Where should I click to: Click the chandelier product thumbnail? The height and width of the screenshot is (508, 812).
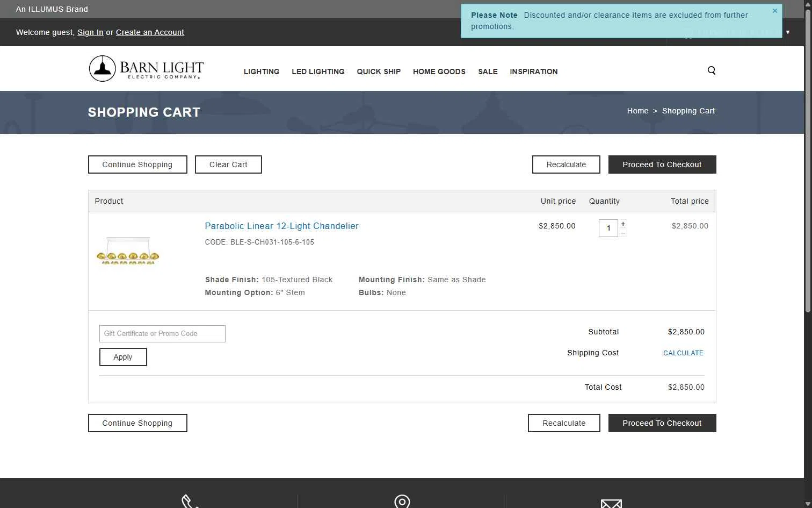(x=128, y=251)
